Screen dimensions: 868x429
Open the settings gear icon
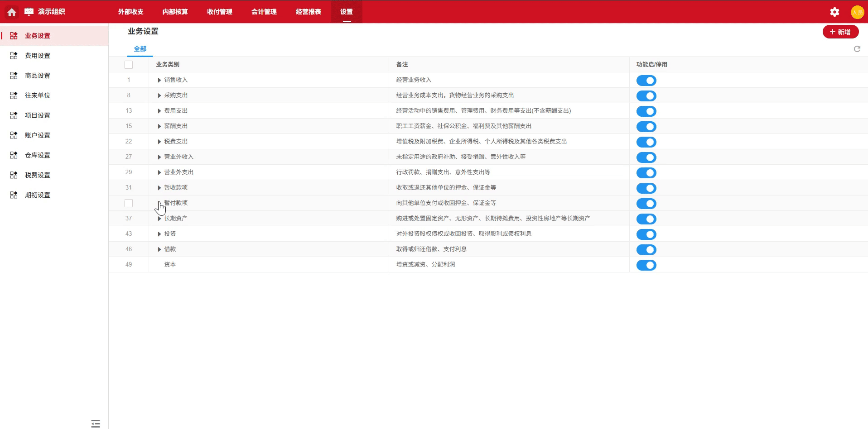[834, 12]
